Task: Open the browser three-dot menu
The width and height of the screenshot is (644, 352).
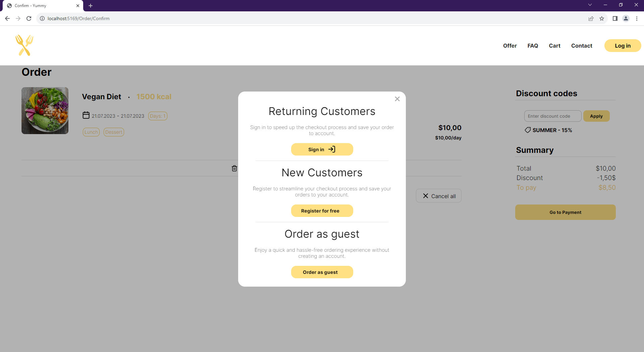Action: [x=637, y=18]
